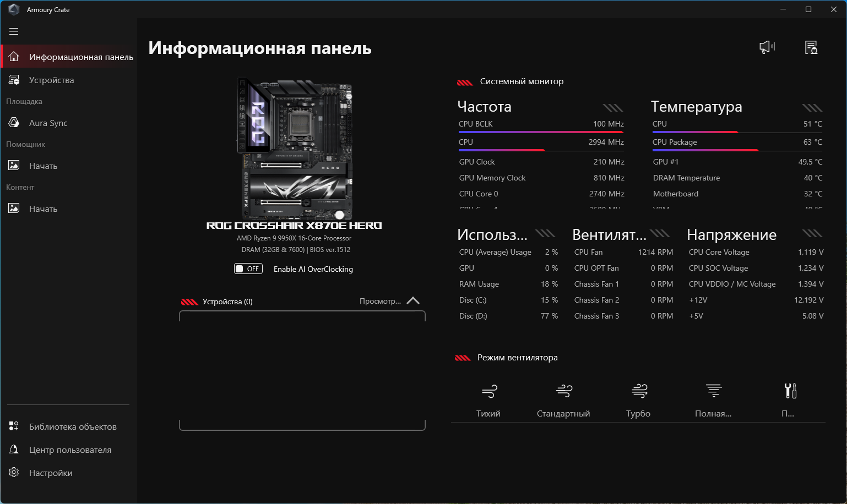
Task: Click the Просмотр... link
Action: point(380,301)
